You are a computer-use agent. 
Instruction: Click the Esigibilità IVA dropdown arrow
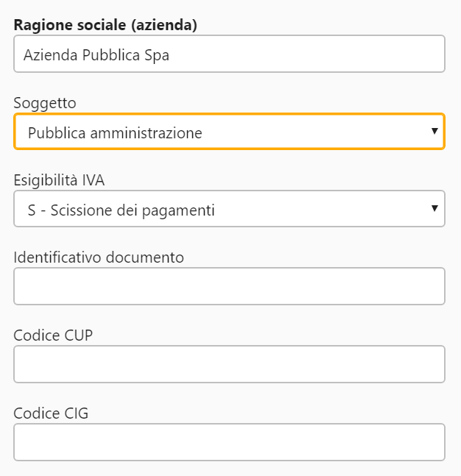pyautogui.click(x=434, y=210)
